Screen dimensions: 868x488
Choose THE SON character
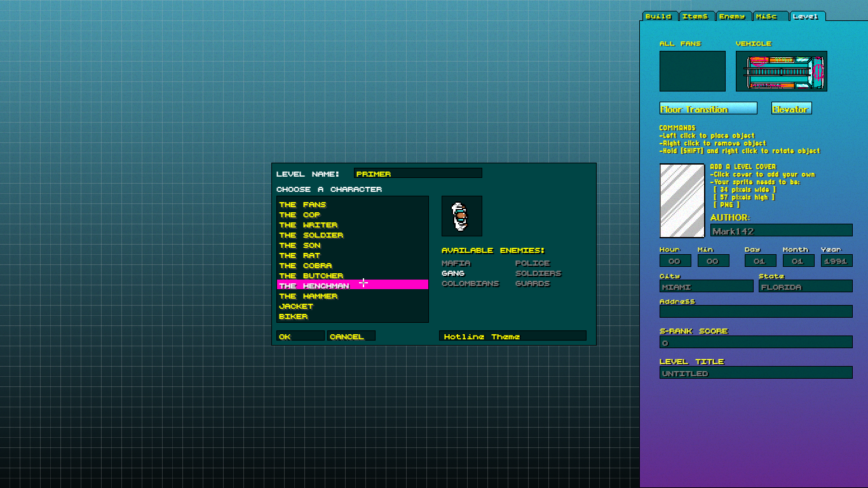[x=353, y=245]
